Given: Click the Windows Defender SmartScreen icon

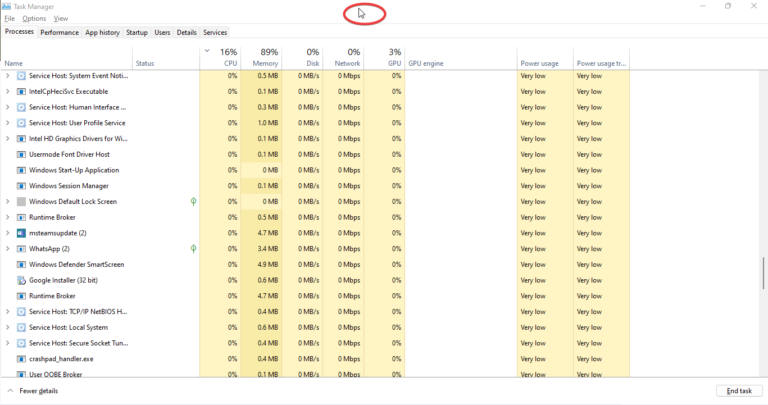Looking at the screenshot, I should (x=21, y=265).
